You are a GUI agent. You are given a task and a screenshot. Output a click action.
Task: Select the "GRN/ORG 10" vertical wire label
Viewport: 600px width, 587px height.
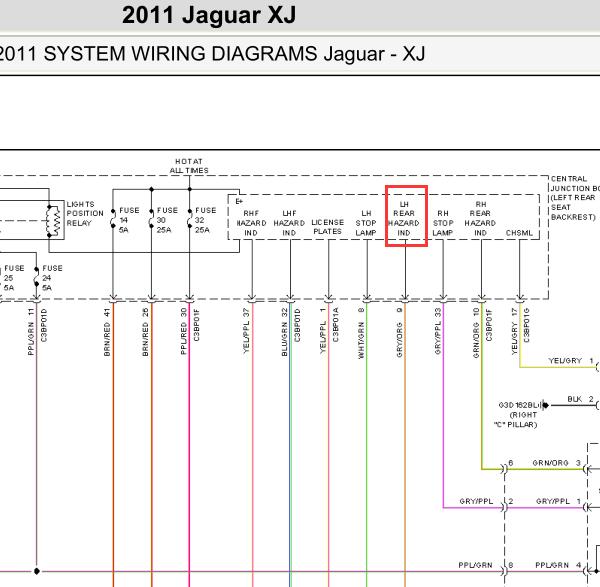476,333
